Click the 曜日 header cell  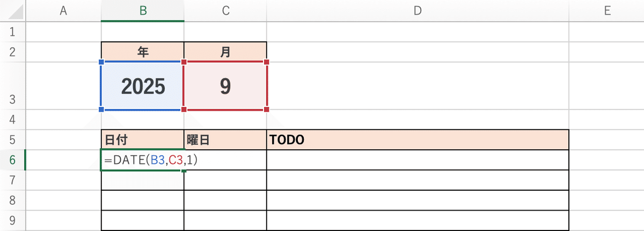click(225, 140)
